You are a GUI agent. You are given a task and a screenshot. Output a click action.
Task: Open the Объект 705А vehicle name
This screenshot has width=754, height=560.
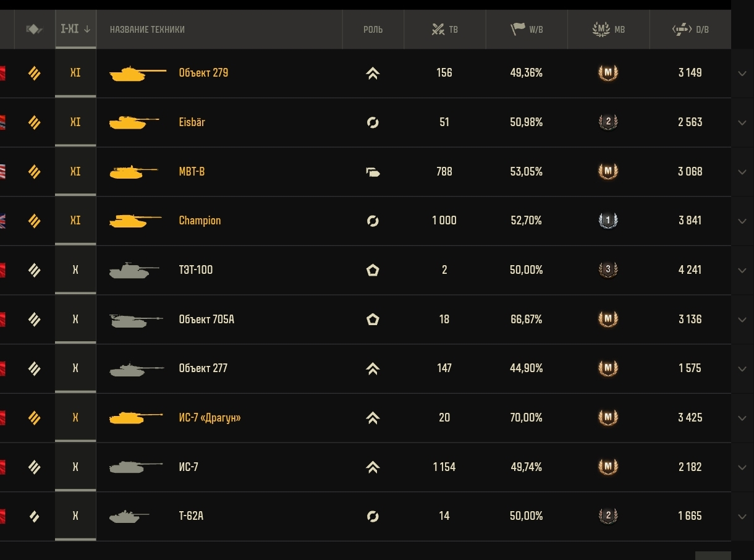(206, 320)
